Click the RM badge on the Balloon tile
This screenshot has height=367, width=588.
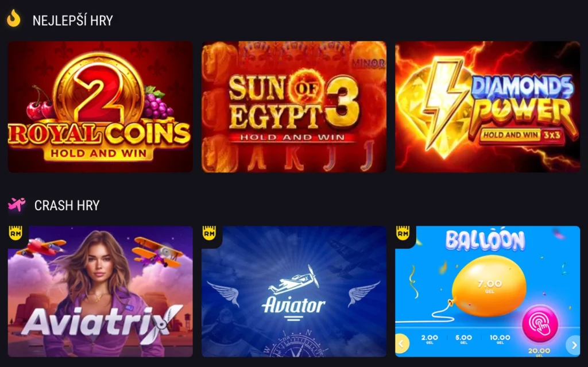403,233
